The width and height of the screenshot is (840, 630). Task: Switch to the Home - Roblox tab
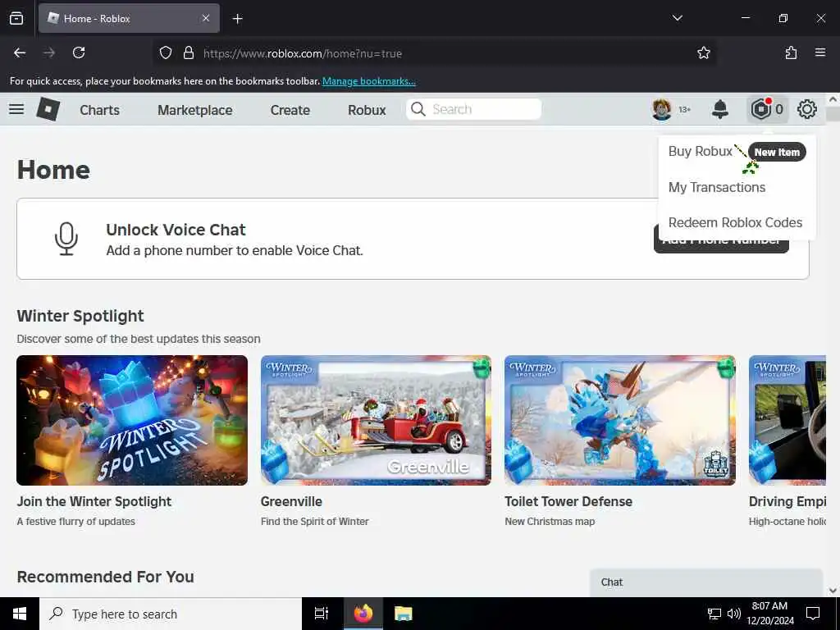(x=129, y=18)
